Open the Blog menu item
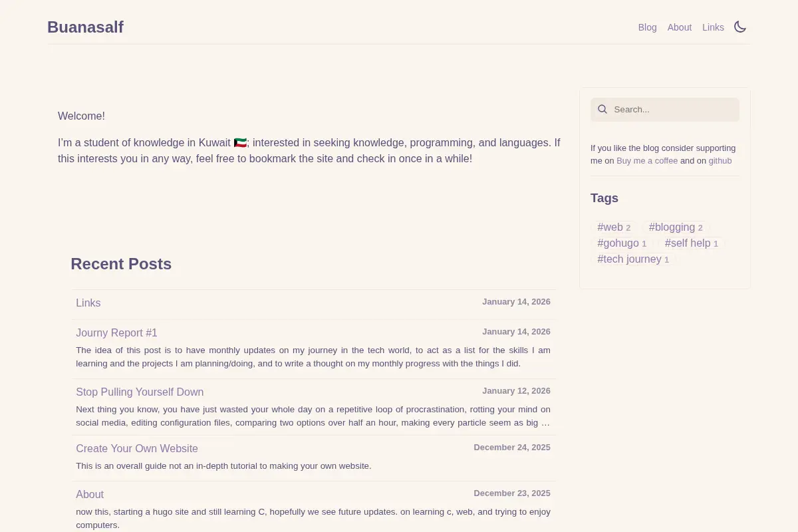 (x=647, y=27)
